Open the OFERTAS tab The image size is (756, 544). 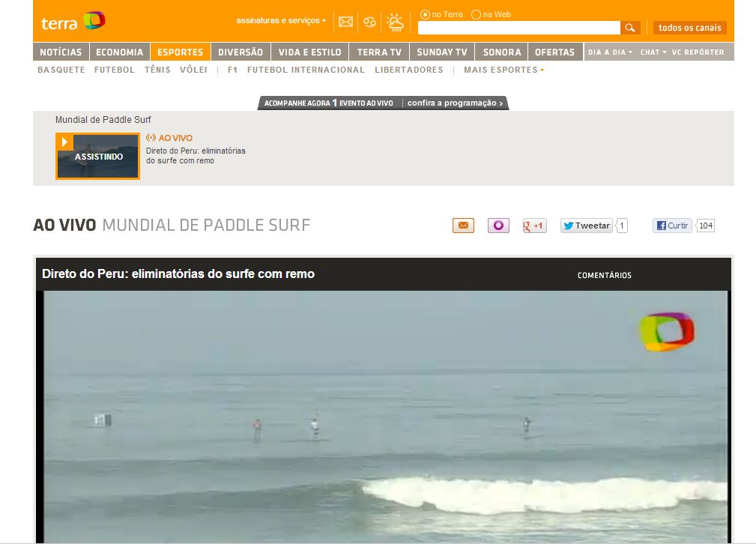pyautogui.click(x=555, y=52)
